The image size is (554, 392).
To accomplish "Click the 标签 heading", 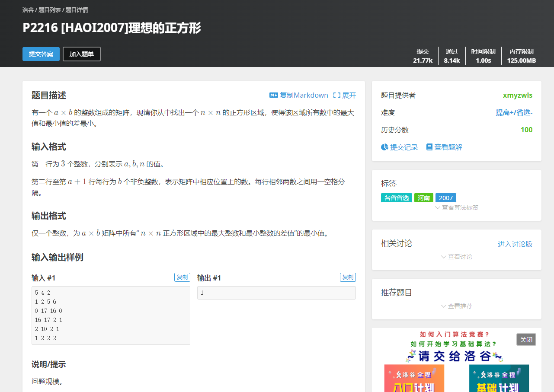I will (389, 184).
